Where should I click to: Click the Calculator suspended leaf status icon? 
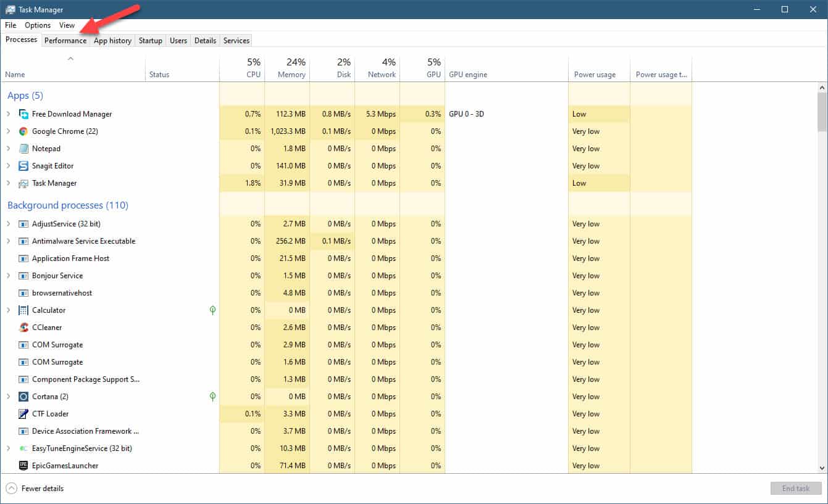(x=213, y=310)
